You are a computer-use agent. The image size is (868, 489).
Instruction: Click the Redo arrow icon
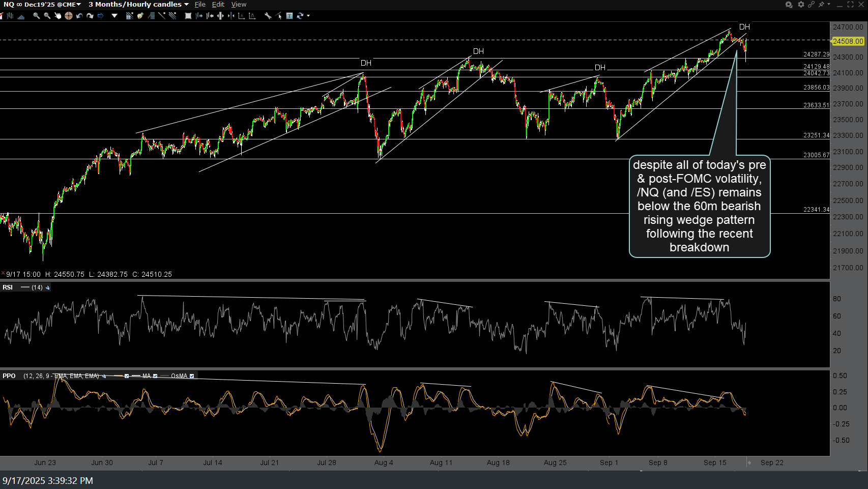[90, 16]
